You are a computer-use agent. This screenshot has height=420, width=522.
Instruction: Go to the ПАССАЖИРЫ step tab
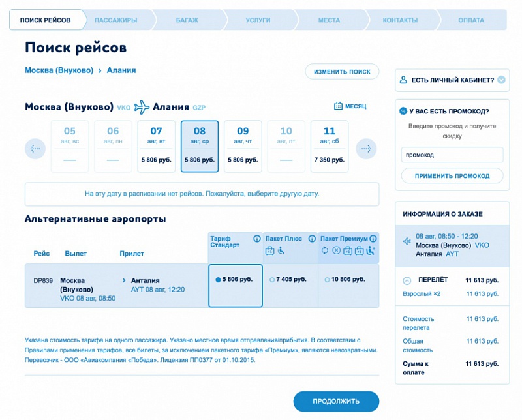[116, 20]
